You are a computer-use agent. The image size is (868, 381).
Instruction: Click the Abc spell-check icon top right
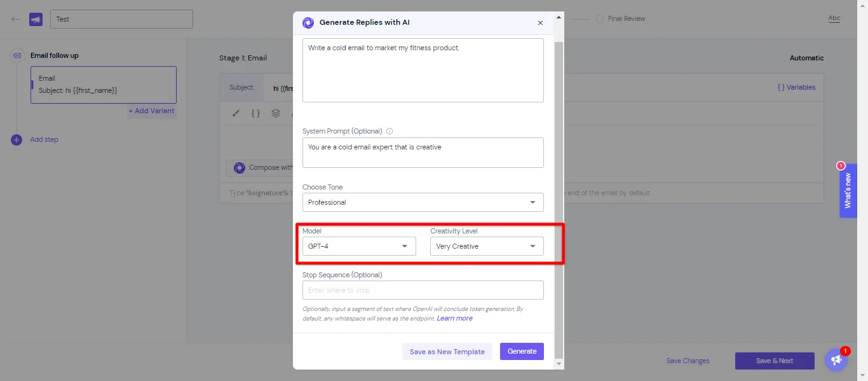pyautogui.click(x=834, y=18)
